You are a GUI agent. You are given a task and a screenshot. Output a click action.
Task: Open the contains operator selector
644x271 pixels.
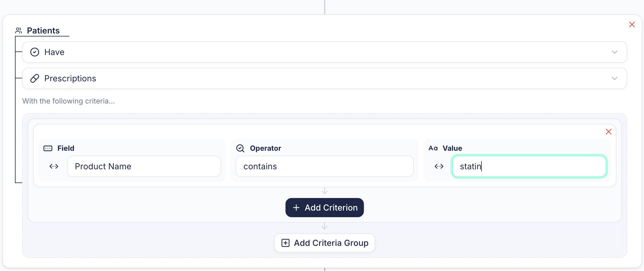tap(324, 166)
